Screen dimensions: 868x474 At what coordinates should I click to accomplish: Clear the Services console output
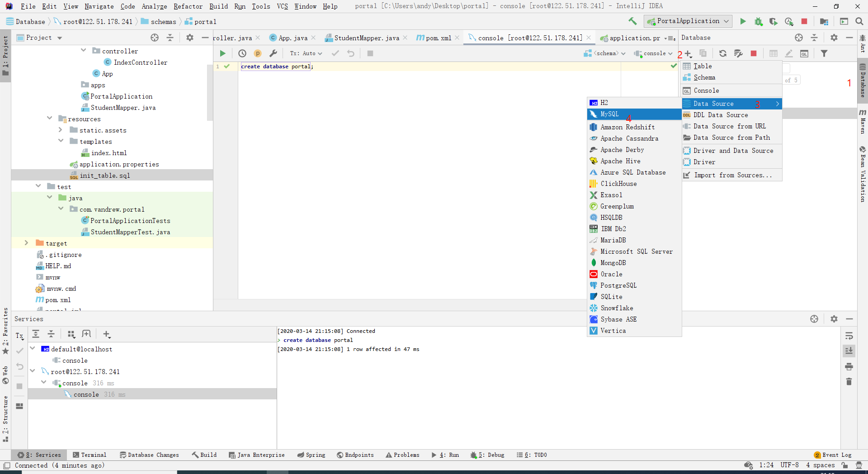click(x=849, y=382)
